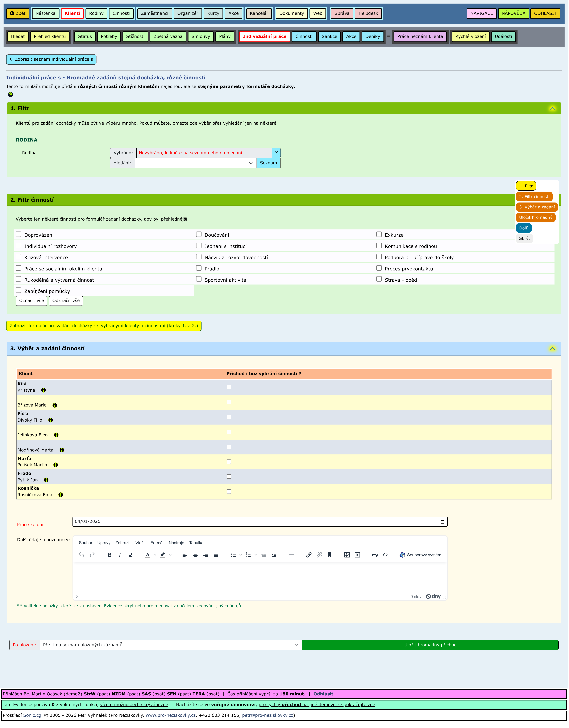Insert media via the editor toolbar
This screenshot has width=569, height=728.
pyautogui.click(x=357, y=555)
